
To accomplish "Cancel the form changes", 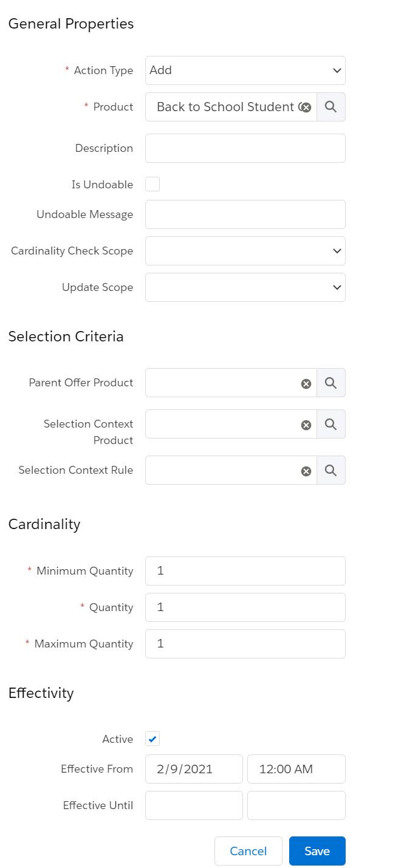I will point(248,851).
